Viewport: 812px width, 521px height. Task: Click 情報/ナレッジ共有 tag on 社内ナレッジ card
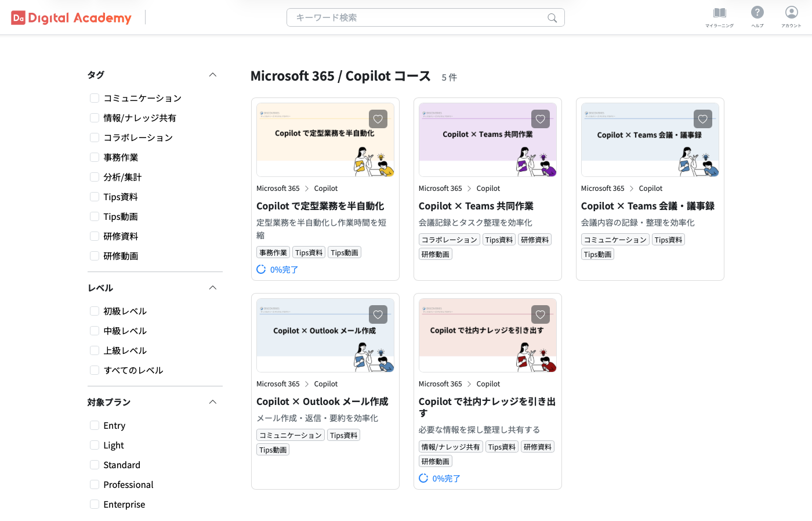coord(451,447)
